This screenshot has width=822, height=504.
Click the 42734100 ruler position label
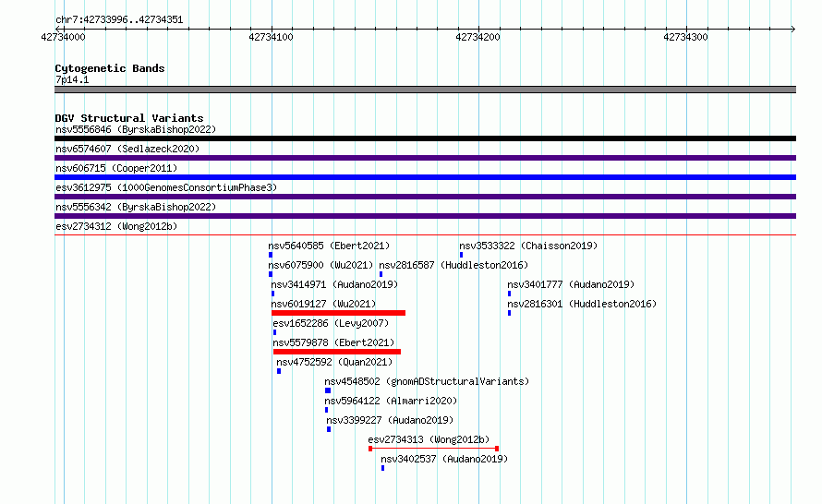271,37
